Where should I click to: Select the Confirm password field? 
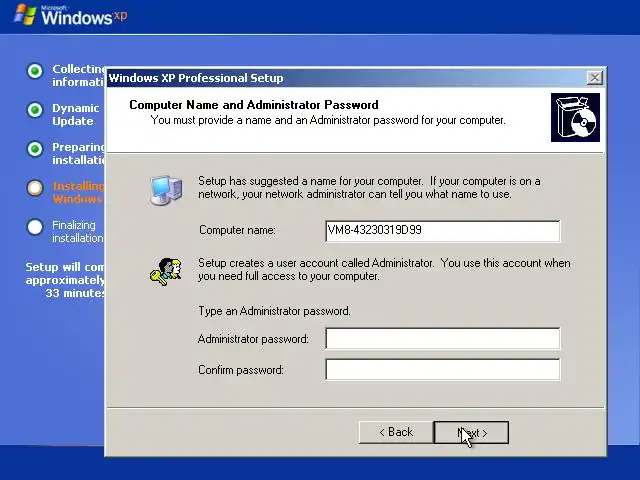click(443, 370)
